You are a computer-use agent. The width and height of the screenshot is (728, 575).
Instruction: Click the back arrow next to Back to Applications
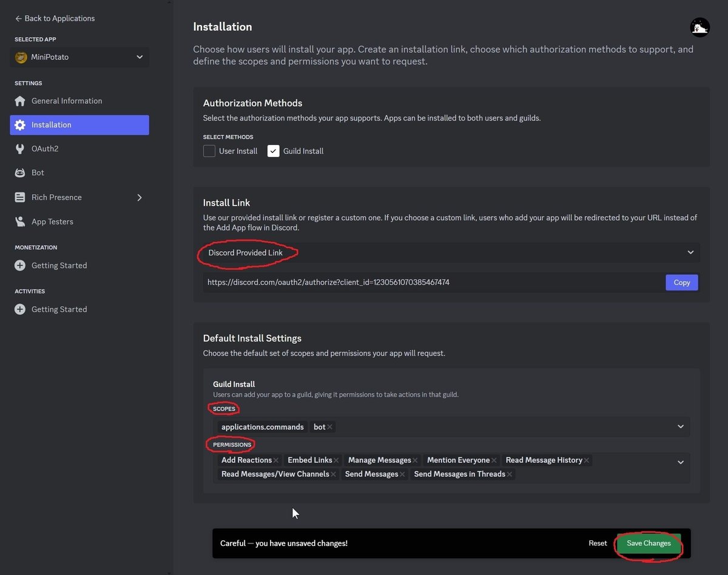(x=18, y=18)
